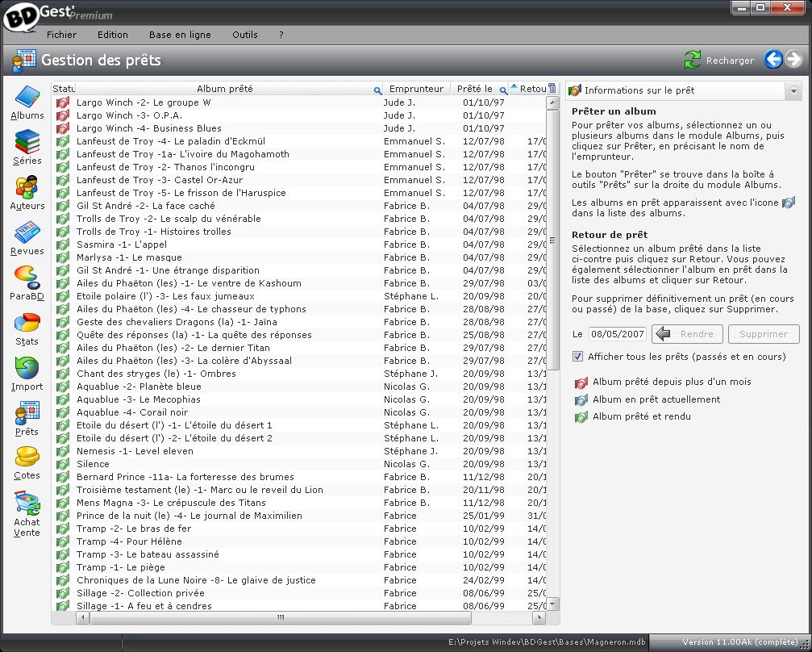This screenshot has height=652, width=812.
Task: Open the Fichier menu
Action: pos(61,35)
